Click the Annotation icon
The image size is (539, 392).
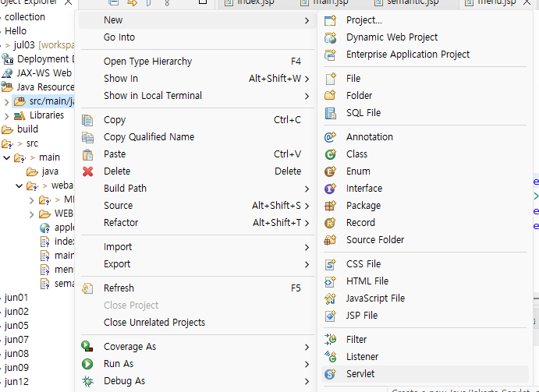pos(331,137)
